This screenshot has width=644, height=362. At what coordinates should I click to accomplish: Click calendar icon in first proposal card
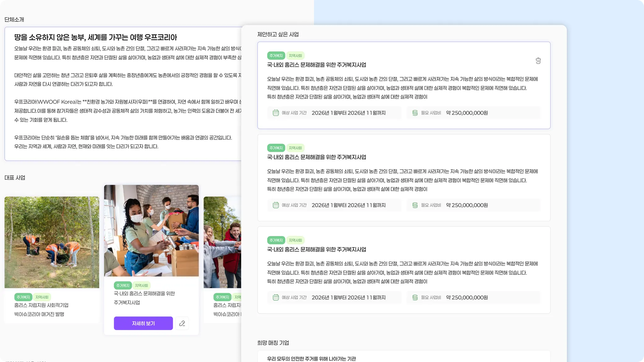coord(276,113)
